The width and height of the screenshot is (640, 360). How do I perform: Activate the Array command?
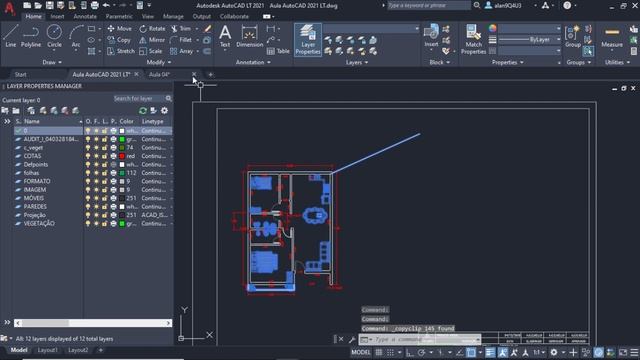point(182,51)
